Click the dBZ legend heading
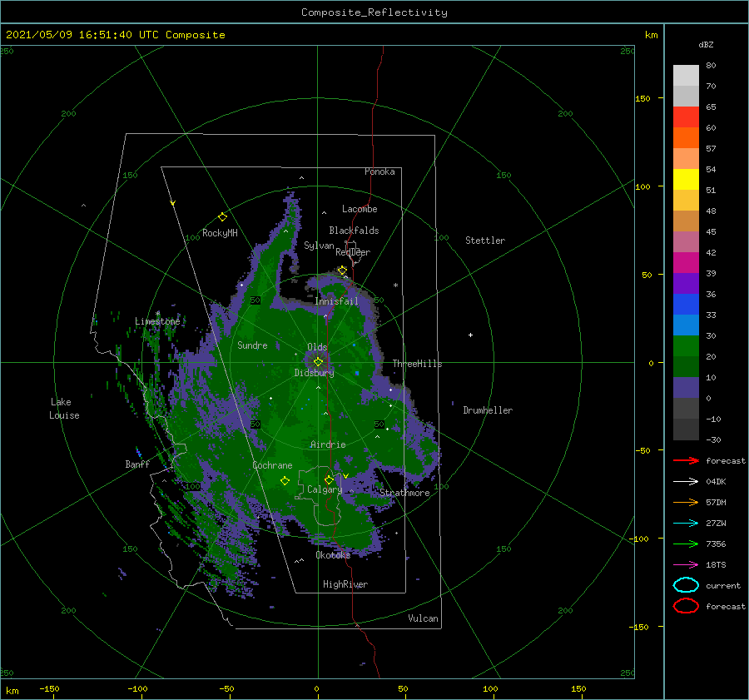Image resolution: width=749 pixels, height=700 pixels. point(706,44)
